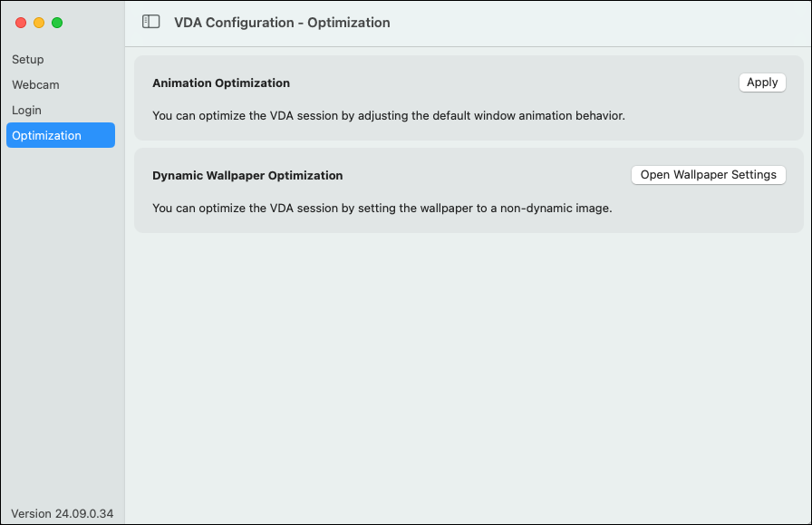
Task: Click the blank sidebar area right of the green button
Action: pyautogui.click(x=95, y=23)
